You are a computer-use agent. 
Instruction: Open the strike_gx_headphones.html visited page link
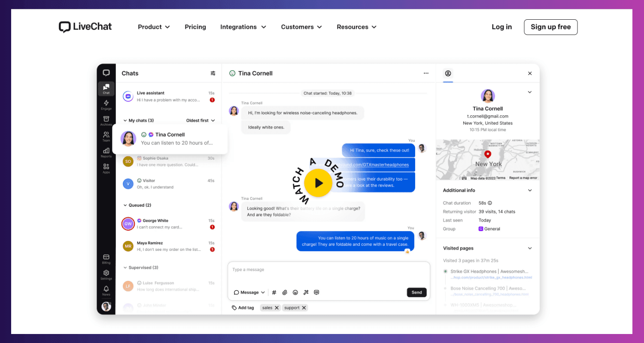491,277
